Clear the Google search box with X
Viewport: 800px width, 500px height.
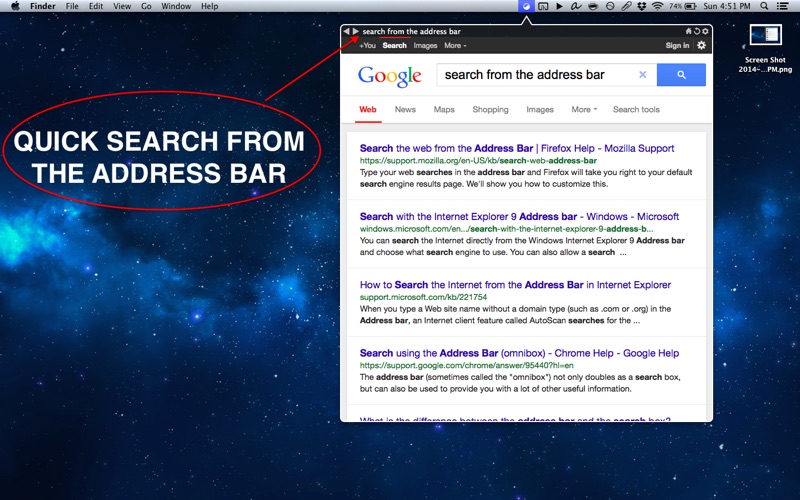pyautogui.click(x=643, y=74)
